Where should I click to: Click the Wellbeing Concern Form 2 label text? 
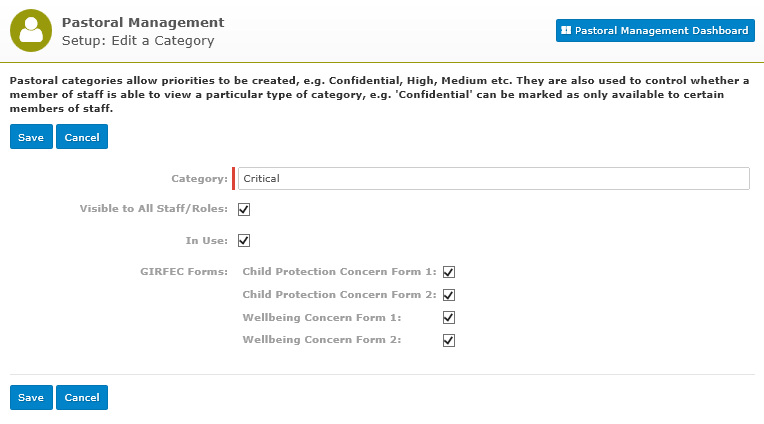(x=322, y=340)
